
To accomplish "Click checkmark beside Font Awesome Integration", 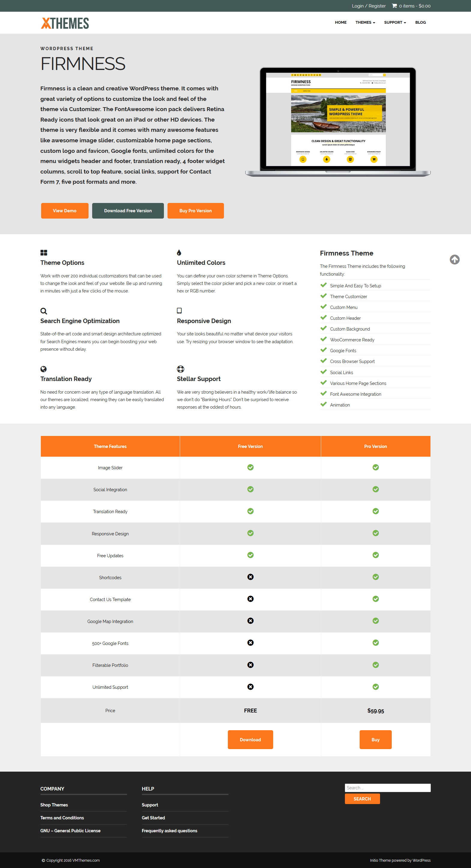I will point(323,393).
